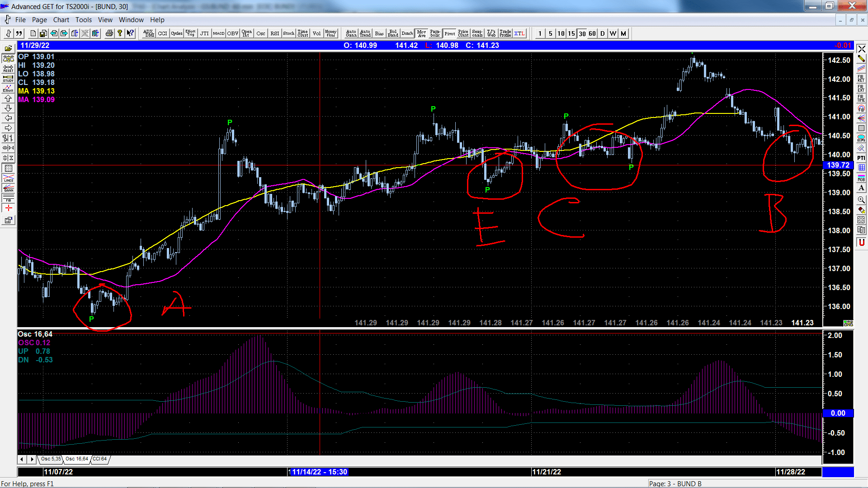Toggle the RSI indicator
The image size is (868, 488).
click(x=275, y=33)
